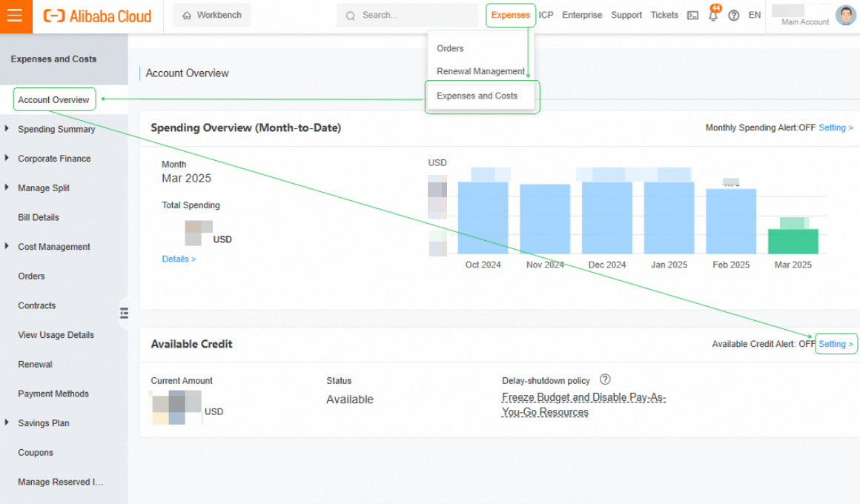Click the Oct 2024 spending bar
The image size is (860, 504).
483,218
